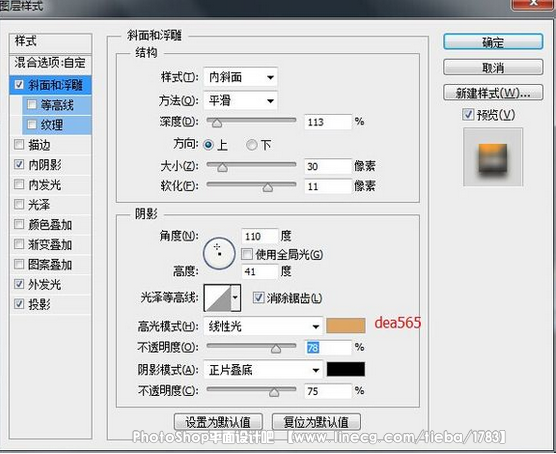Click the 大小(Z) slider handle
The image size is (556, 454).
222,167
